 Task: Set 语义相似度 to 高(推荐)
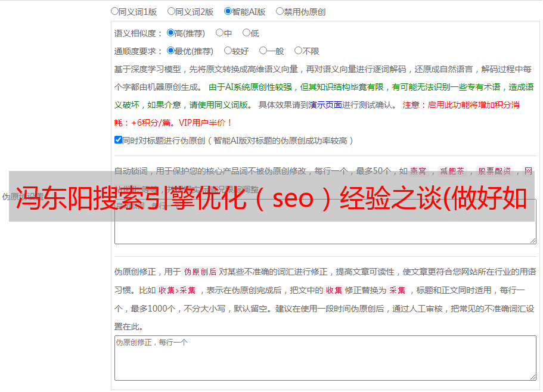coord(170,33)
